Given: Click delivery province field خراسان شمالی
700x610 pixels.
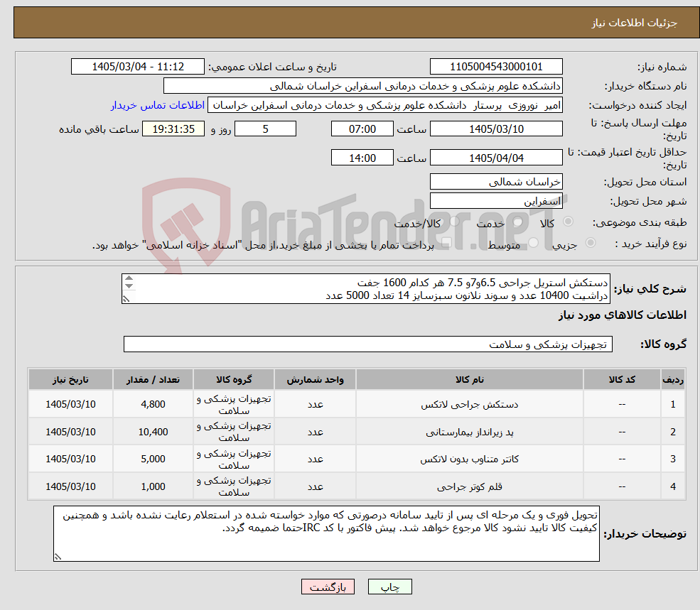Looking at the screenshot, I should click(x=496, y=182).
